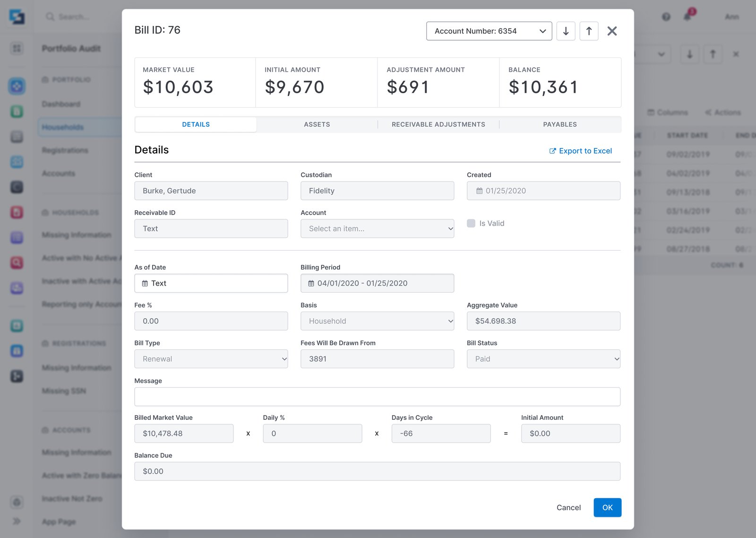The height and width of the screenshot is (538, 756).
Task: Select Registrations in background sidebar
Action: click(x=65, y=150)
